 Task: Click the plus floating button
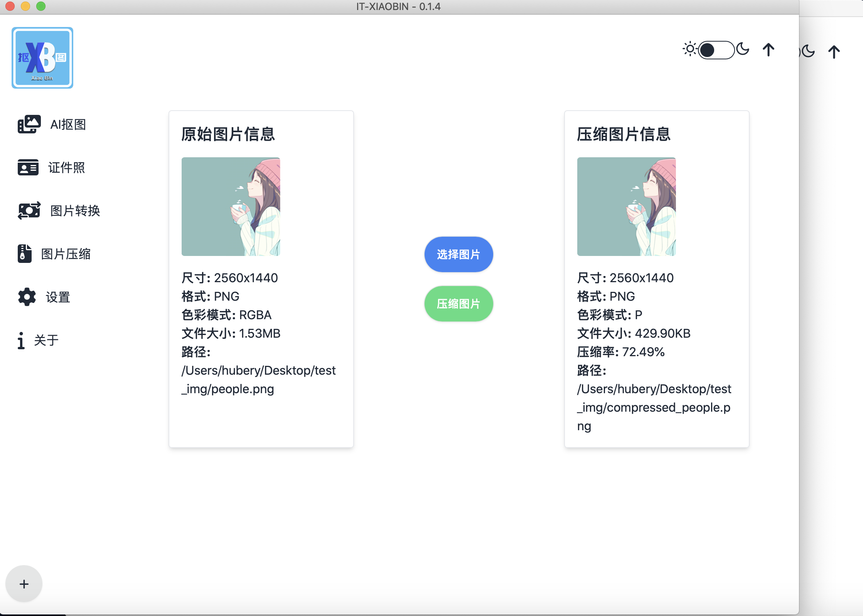24,584
